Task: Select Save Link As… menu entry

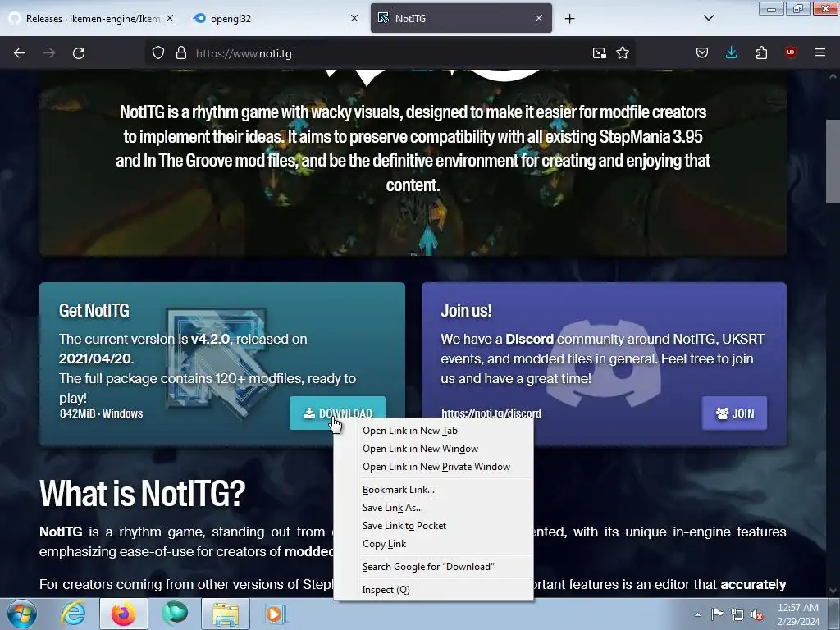Action: (433, 508)
